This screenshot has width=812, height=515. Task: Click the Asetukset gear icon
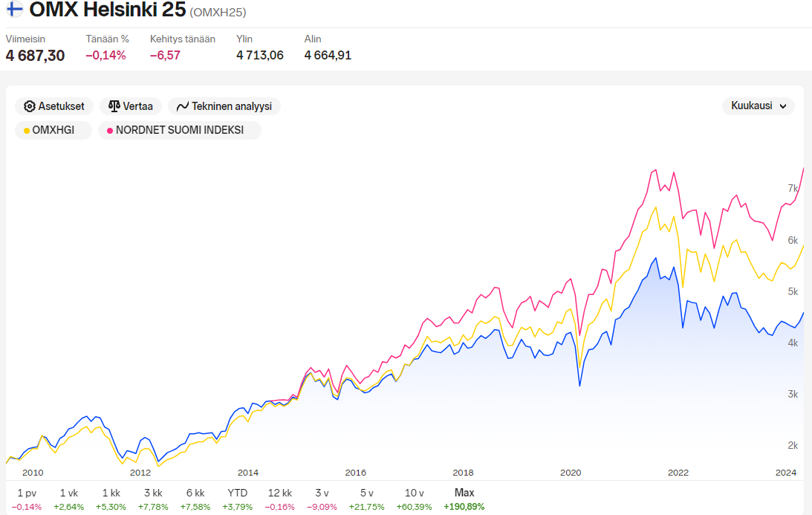click(x=30, y=106)
